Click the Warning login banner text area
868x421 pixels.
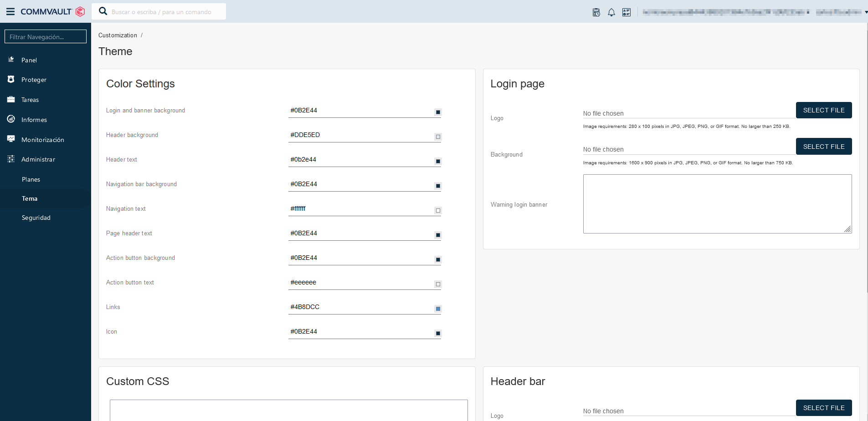[x=717, y=204]
